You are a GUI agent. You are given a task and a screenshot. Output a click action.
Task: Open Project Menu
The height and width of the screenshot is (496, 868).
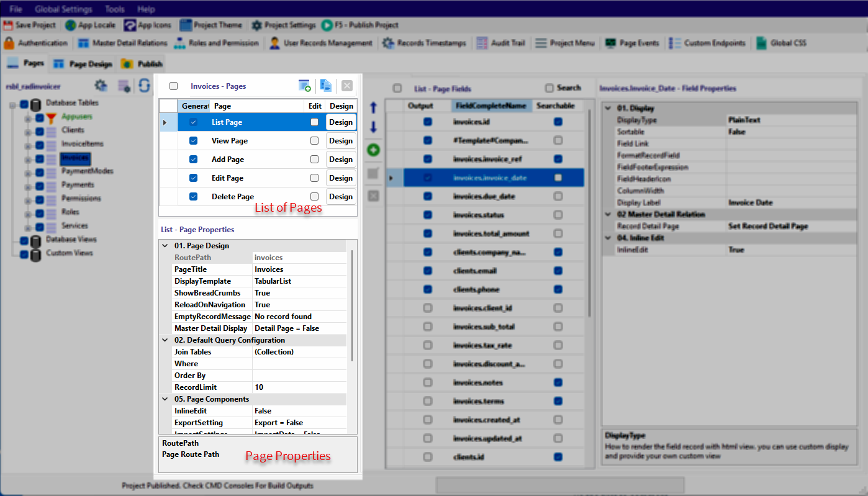[x=565, y=43]
